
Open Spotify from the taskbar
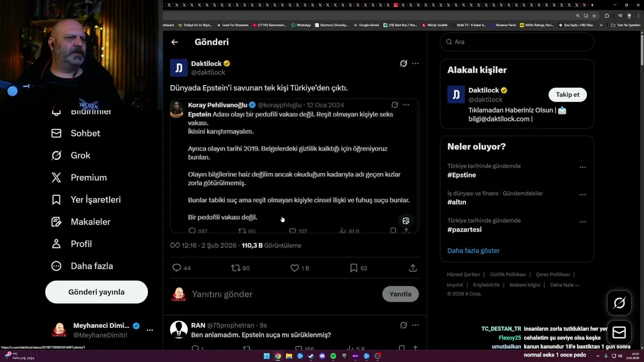pos(333,356)
